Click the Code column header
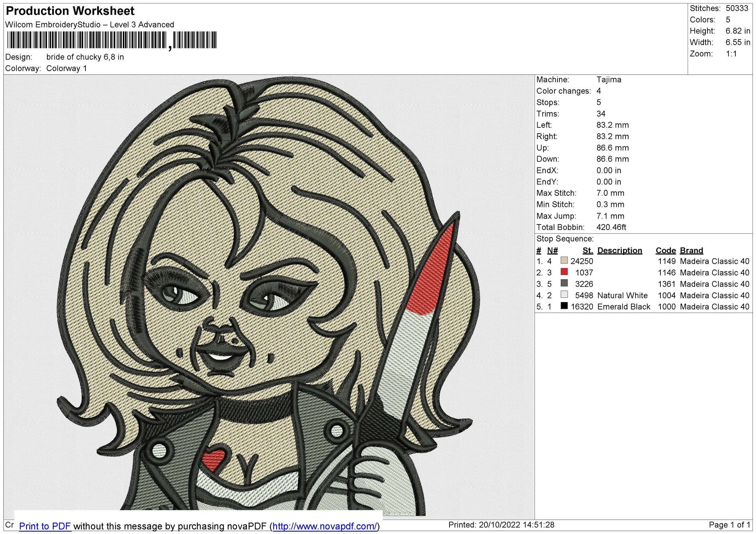The width and height of the screenshot is (756, 534). tap(666, 250)
